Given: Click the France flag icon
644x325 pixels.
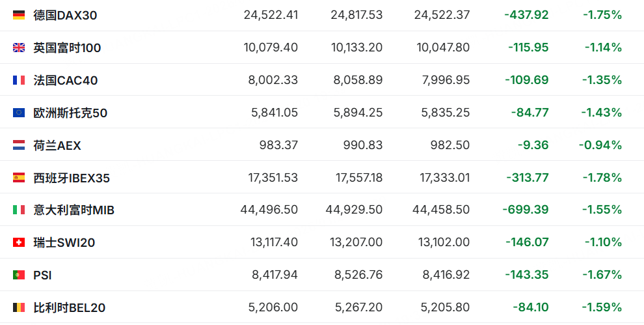Looking at the screenshot, I should coord(19,80).
